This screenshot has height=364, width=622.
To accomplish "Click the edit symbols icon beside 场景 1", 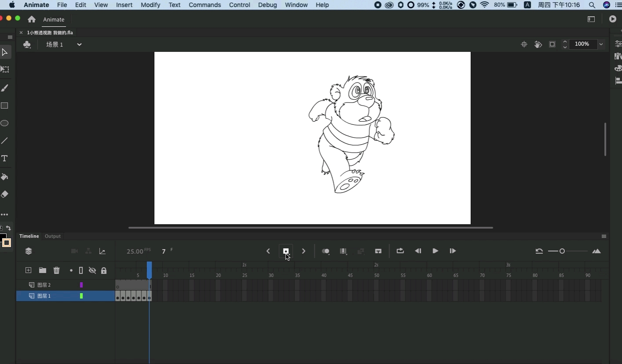I will [27, 44].
